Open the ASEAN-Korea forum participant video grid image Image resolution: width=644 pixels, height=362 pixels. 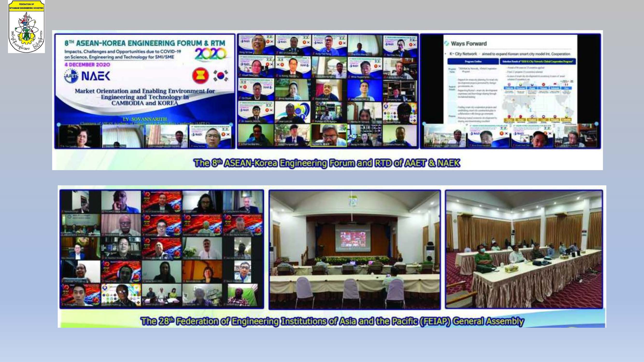(x=328, y=91)
